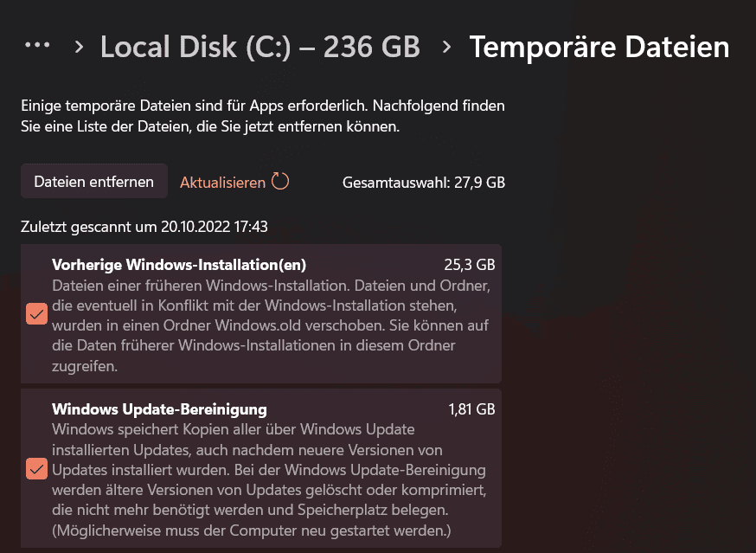Click the circular refresh arrow icon
Screen dimensions: 756x553
[280, 182]
